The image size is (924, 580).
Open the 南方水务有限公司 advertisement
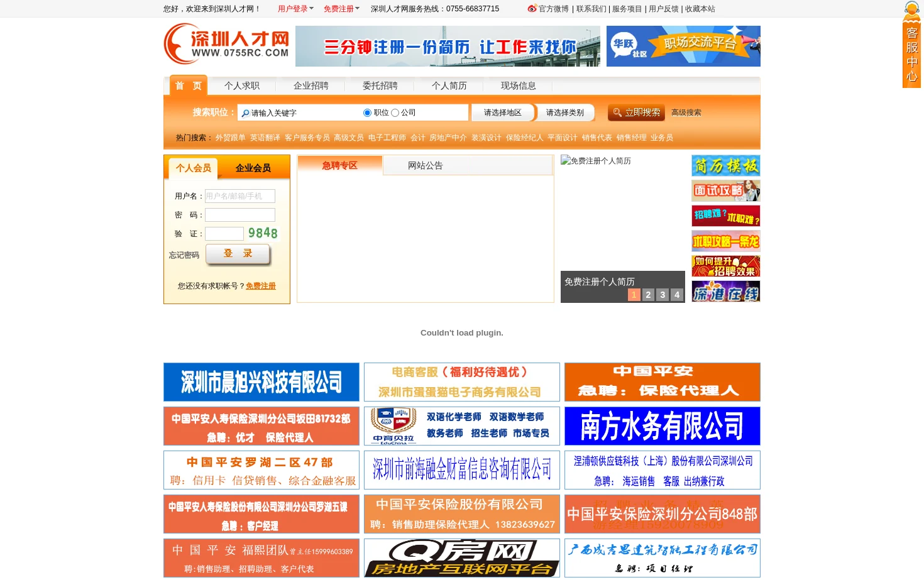click(663, 426)
